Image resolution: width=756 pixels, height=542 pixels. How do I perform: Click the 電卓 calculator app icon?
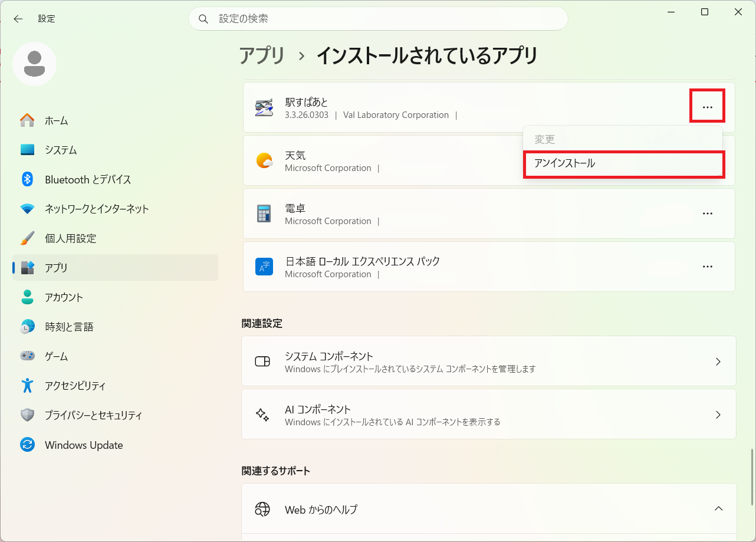coord(264,213)
